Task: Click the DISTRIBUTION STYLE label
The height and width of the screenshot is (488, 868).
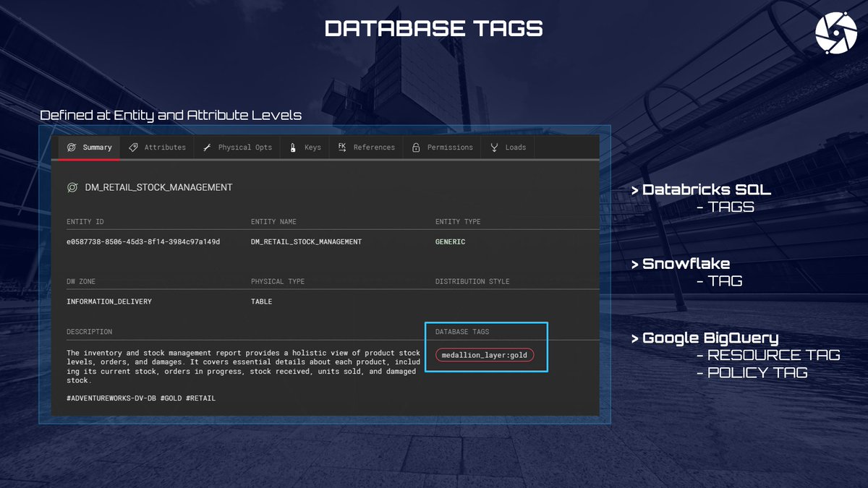Action: [472, 281]
